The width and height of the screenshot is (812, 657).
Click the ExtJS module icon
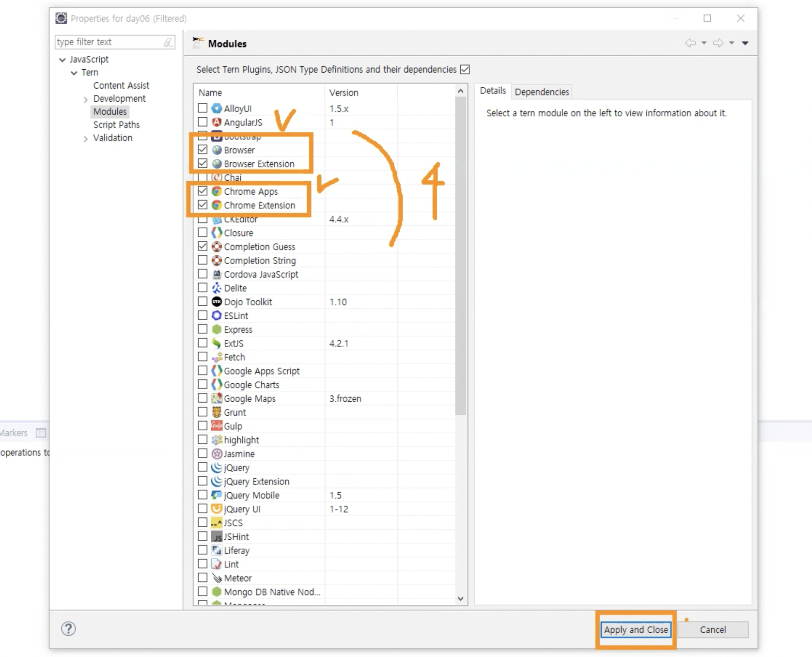point(217,343)
